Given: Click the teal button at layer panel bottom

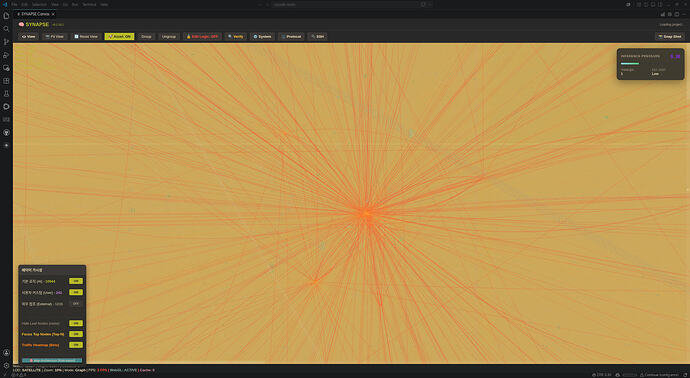Looking at the screenshot, I should [52, 360].
